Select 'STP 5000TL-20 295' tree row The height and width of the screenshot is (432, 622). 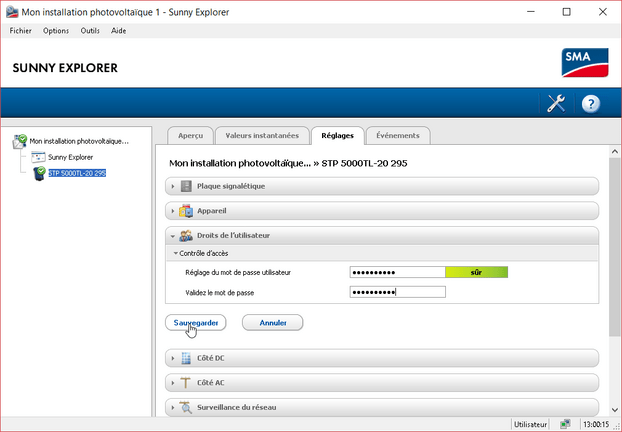point(77,173)
